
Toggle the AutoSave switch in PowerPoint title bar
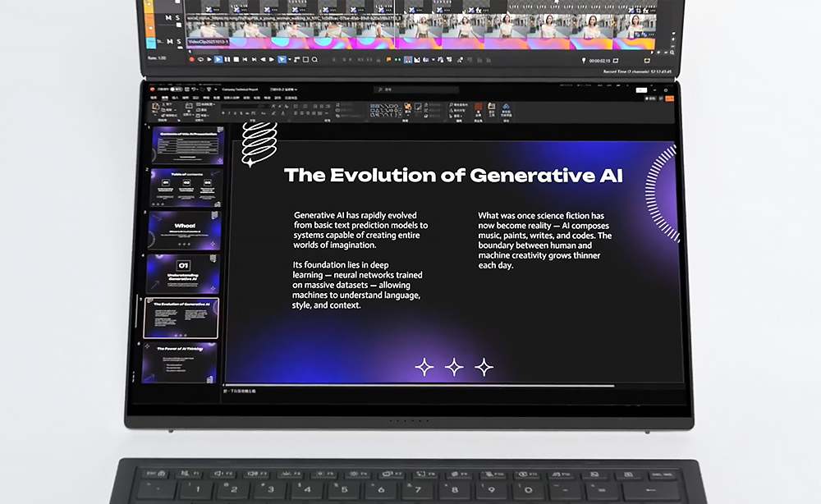pos(177,89)
